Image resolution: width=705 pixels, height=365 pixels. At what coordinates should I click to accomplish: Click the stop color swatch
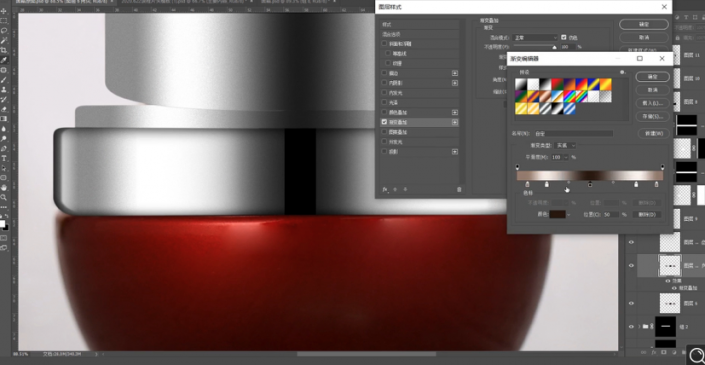click(x=558, y=215)
